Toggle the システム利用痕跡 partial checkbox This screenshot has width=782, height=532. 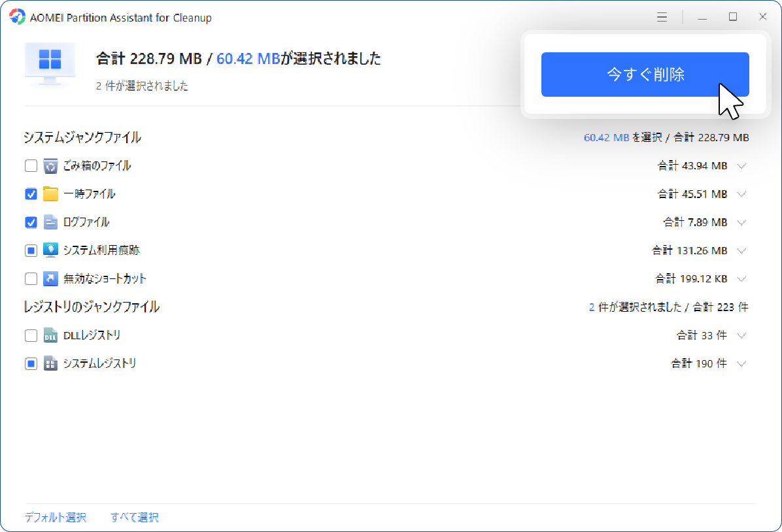click(x=31, y=250)
